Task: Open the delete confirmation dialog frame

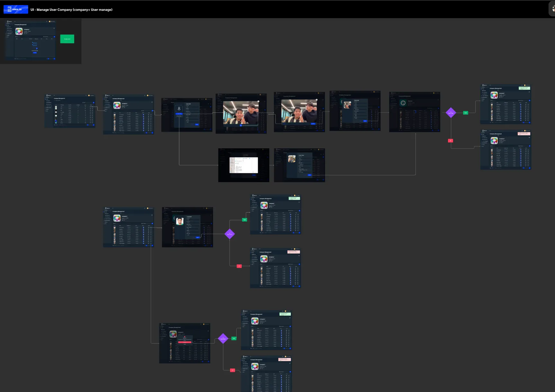Action: (x=184, y=343)
